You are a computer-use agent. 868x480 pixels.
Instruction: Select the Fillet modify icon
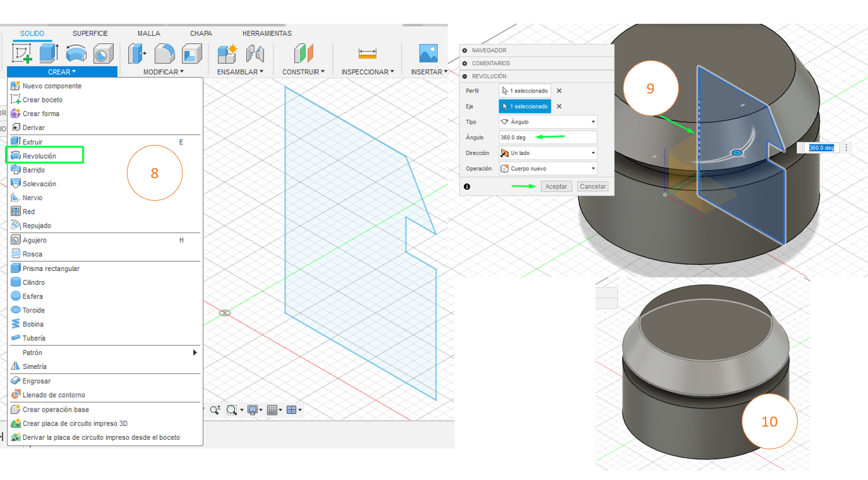click(164, 54)
